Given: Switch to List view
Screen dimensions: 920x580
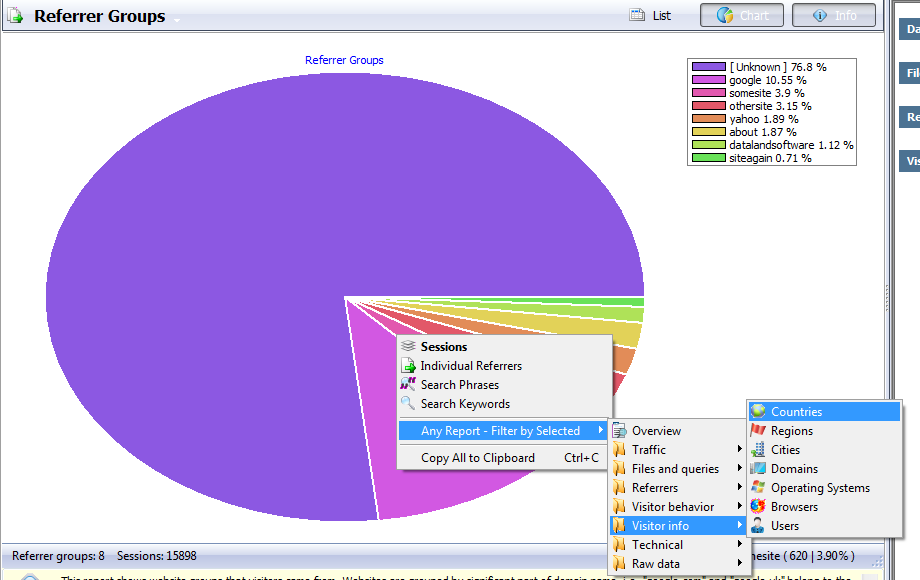Looking at the screenshot, I should click(650, 16).
